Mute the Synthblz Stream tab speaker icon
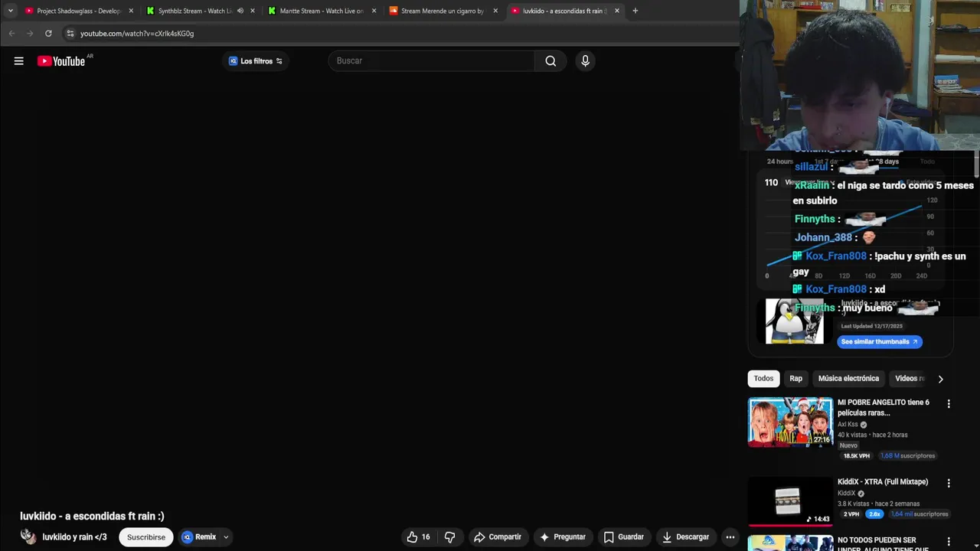Image resolution: width=980 pixels, height=551 pixels. coord(240,11)
